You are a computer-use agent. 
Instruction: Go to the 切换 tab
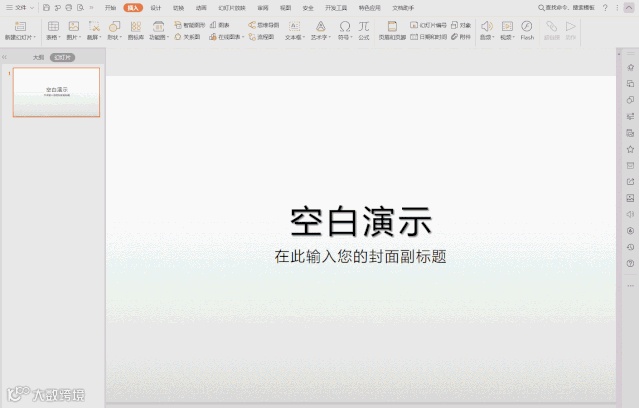[178, 8]
